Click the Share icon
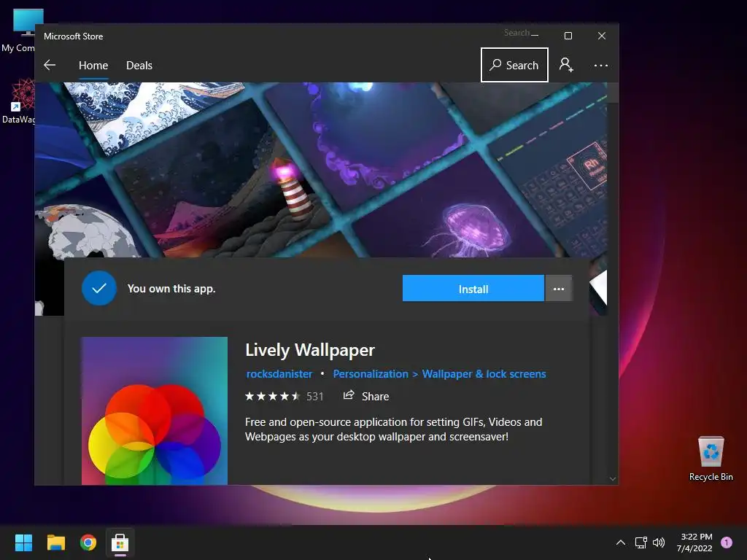The width and height of the screenshot is (747, 560). (349, 395)
